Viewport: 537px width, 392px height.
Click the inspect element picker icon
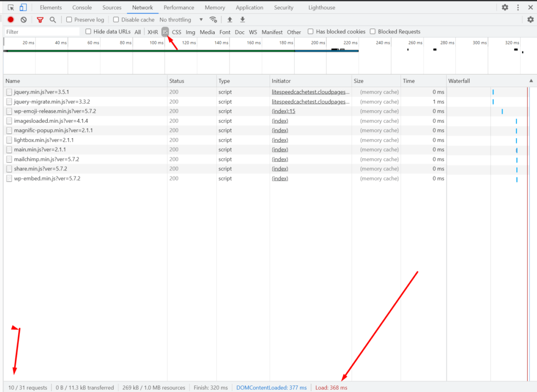(10, 8)
